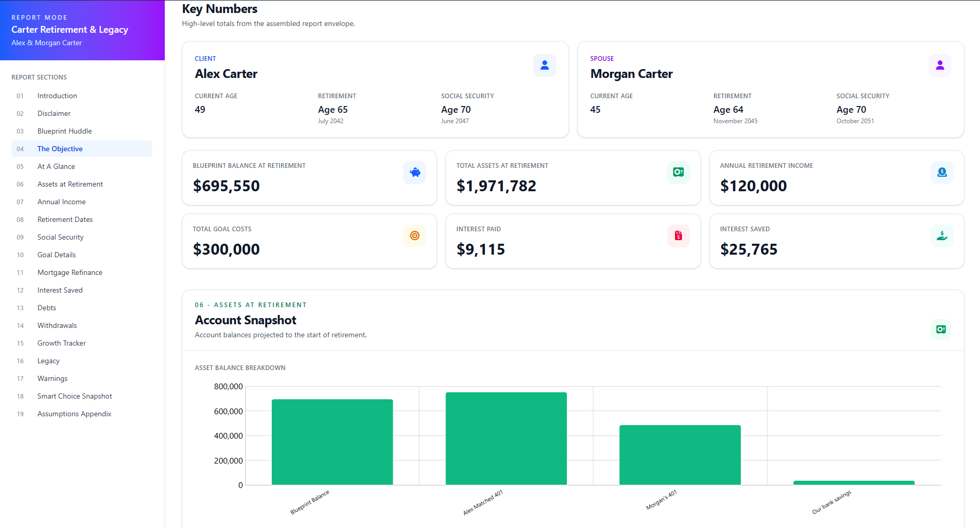Viewport: 980px width, 528px height.
Task: Open the Withdrawals section
Action: pos(82,325)
